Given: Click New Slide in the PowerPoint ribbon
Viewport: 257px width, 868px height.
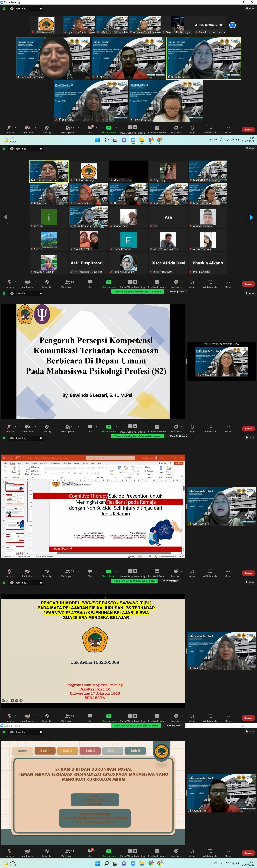Looking at the screenshot, I should pyautogui.click(x=28, y=470).
